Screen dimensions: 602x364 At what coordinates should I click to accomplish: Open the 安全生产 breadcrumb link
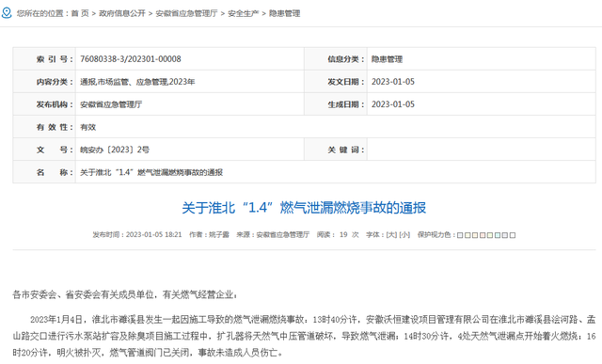(244, 13)
